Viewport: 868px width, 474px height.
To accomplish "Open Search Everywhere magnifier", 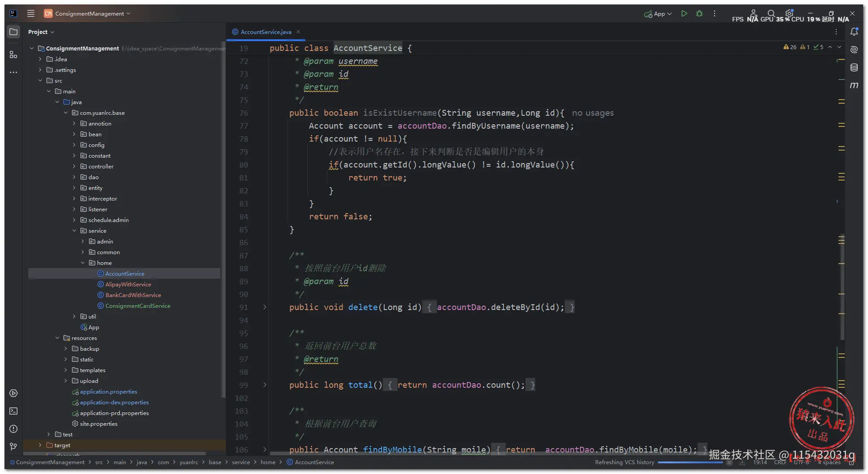I will pyautogui.click(x=771, y=13).
